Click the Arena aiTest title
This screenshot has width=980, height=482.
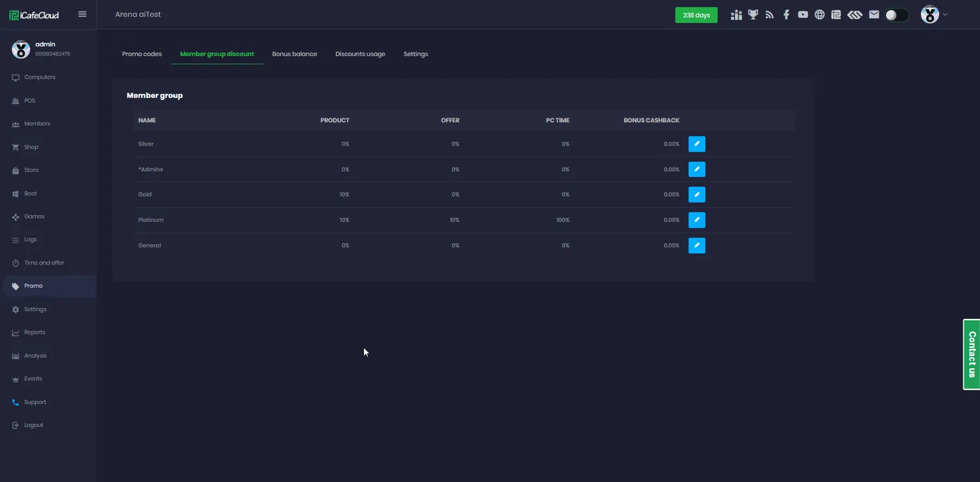pyautogui.click(x=138, y=14)
